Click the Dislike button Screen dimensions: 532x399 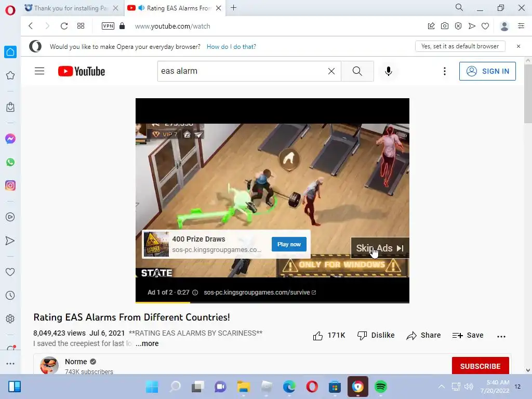point(376,335)
